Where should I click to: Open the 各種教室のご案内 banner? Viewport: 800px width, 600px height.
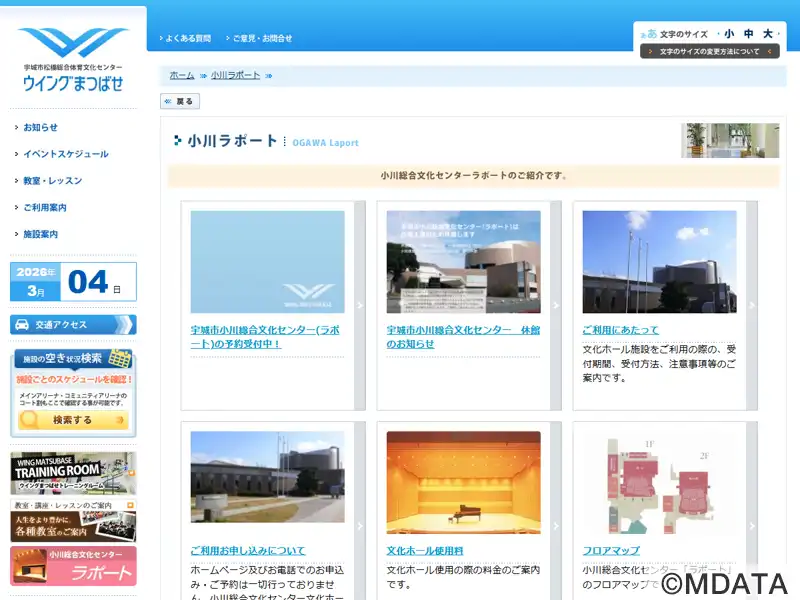(x=73, y=520)
